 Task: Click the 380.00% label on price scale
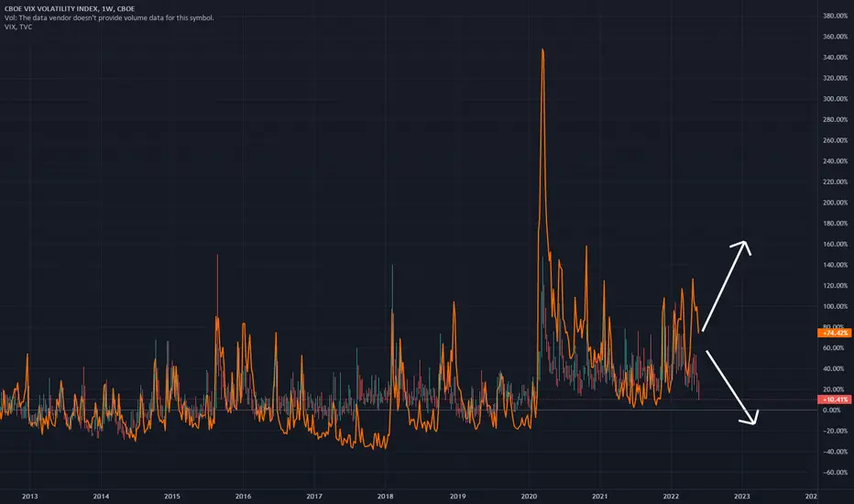[x=835, y=16]
